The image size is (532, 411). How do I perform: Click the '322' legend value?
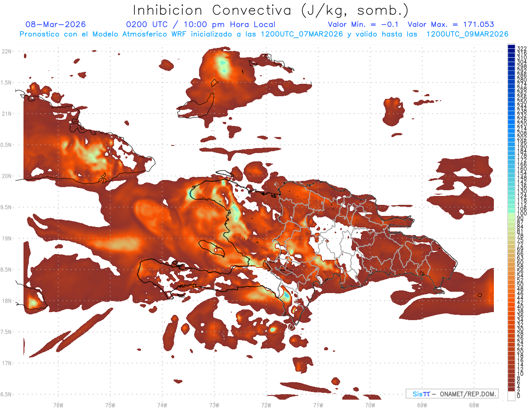(x=521, y=48)
